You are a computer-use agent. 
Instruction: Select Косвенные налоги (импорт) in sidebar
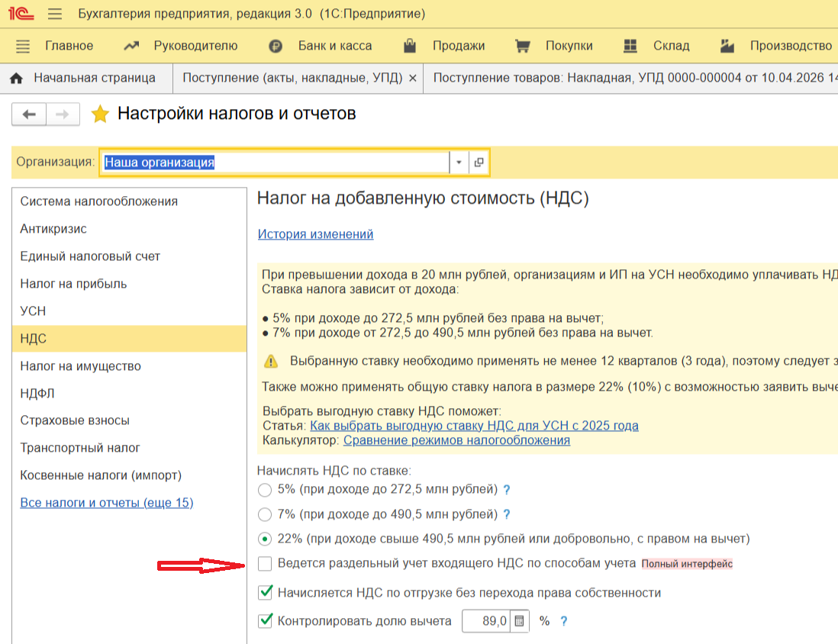[x=129, y=475]
